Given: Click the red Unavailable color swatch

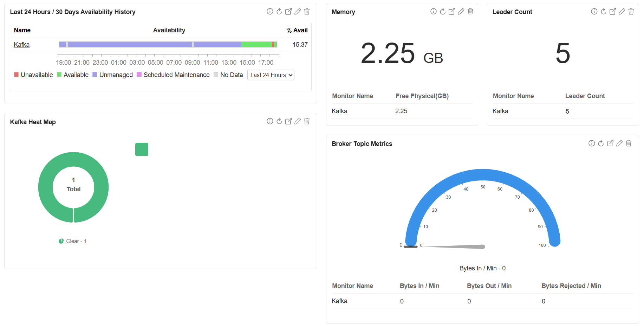Looking at the screenshot, I should [x=16, y=75].
